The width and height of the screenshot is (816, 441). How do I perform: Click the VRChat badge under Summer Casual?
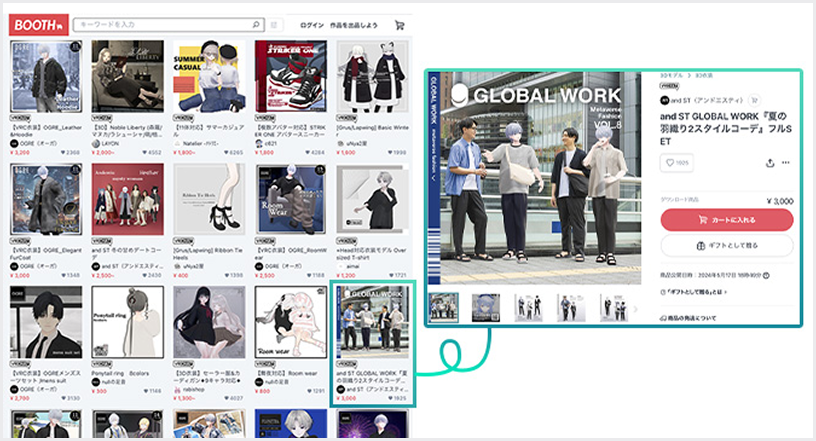[183, 118]
